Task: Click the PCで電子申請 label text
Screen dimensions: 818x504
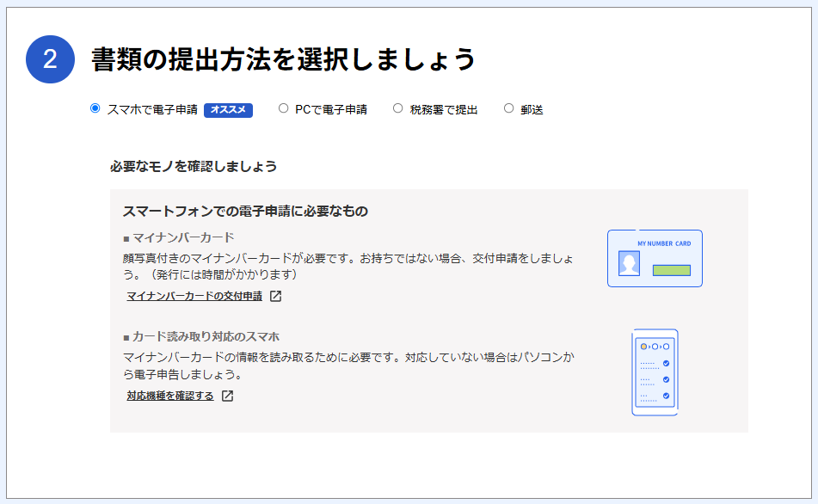Action: (331, 109)
